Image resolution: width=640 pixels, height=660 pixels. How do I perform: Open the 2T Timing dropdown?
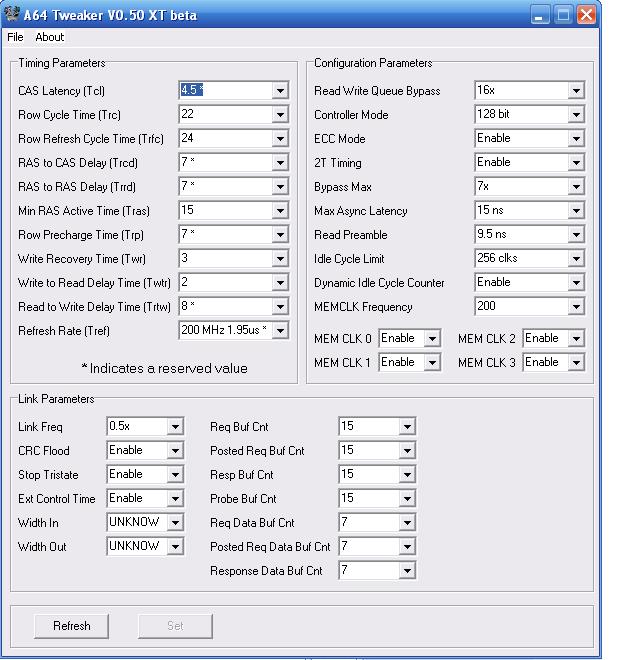[576, 162]
